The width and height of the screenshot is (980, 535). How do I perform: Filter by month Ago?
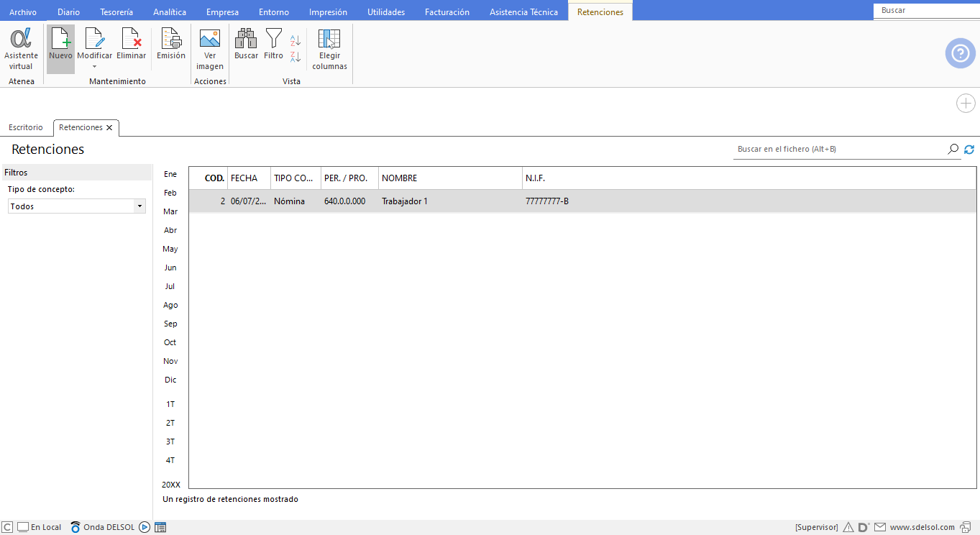click(170, 305)
